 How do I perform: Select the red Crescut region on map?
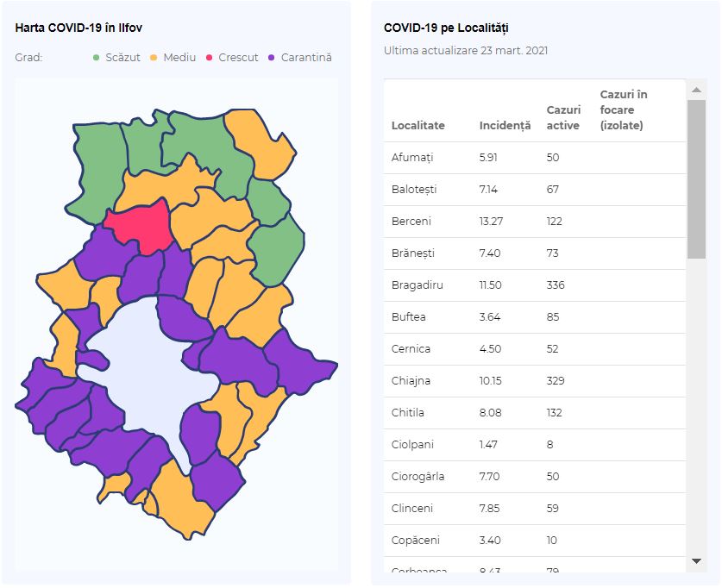point(141,227)
